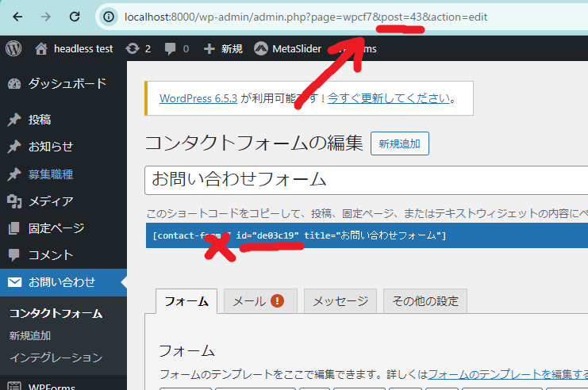The width and height of the screenshot is (588, 390).
Task: Click the 募集職種 pushpin icon
Action: (x=14, y=174)
